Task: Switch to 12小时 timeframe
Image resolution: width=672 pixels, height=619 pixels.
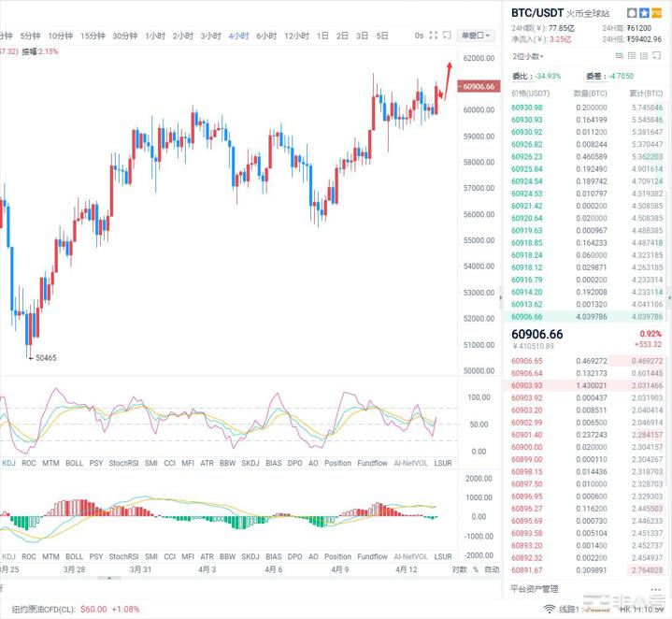Action: click(296, 36)
